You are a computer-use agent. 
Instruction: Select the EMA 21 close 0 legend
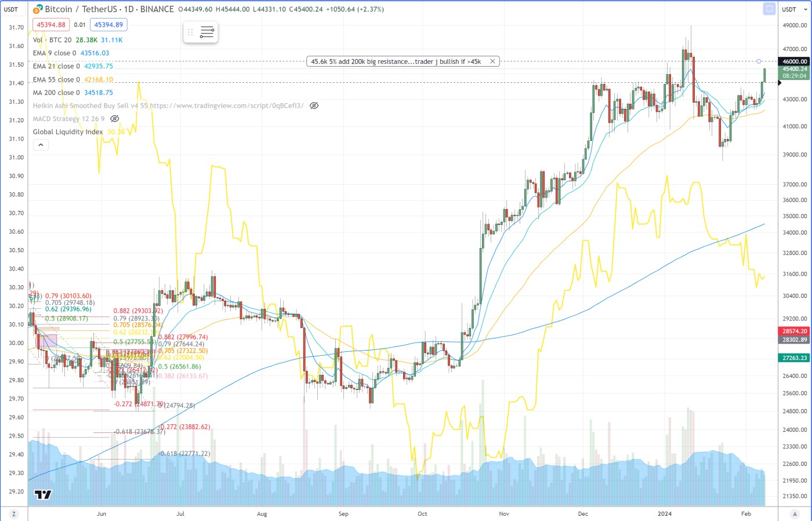point(56,67)
